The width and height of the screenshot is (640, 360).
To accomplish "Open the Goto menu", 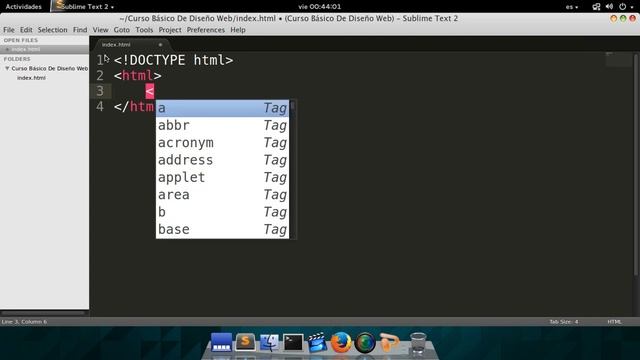I will tap(122, 30).
